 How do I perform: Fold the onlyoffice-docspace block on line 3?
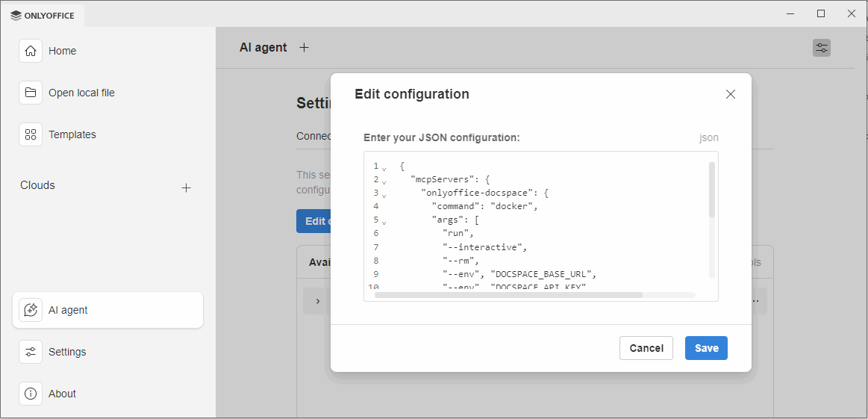(384, 195)
